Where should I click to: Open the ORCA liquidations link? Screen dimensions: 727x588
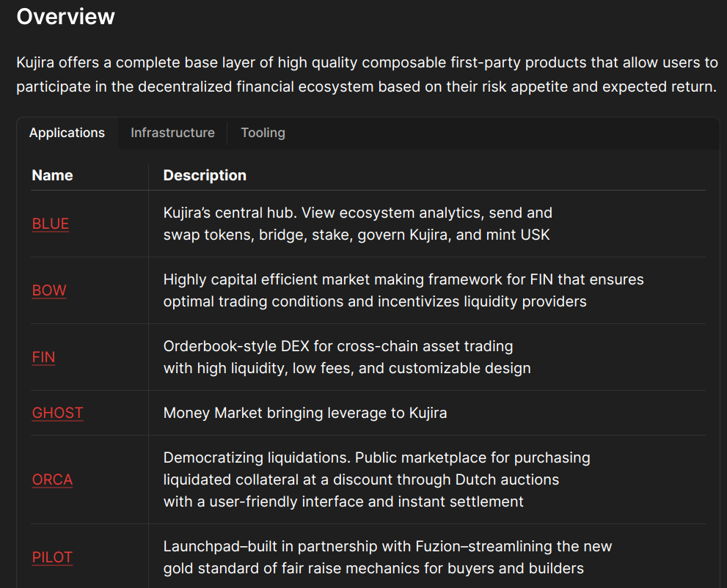(x=52, y=479)
